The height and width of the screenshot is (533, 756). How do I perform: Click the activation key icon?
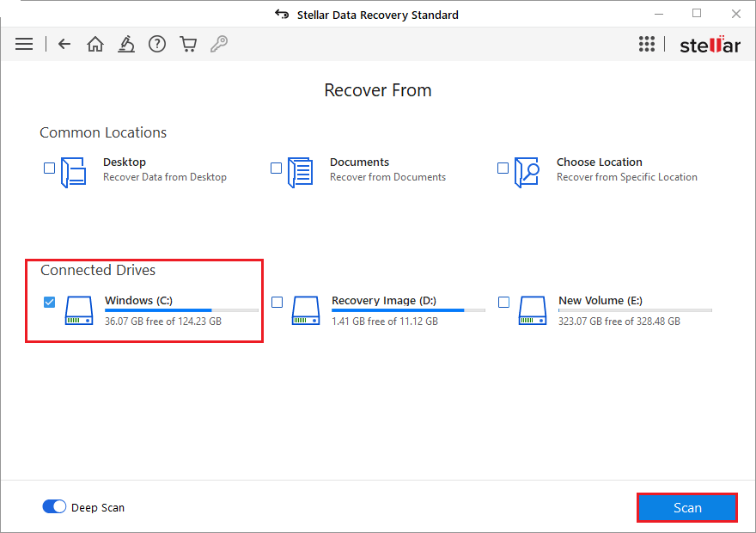tap(219, 45)
